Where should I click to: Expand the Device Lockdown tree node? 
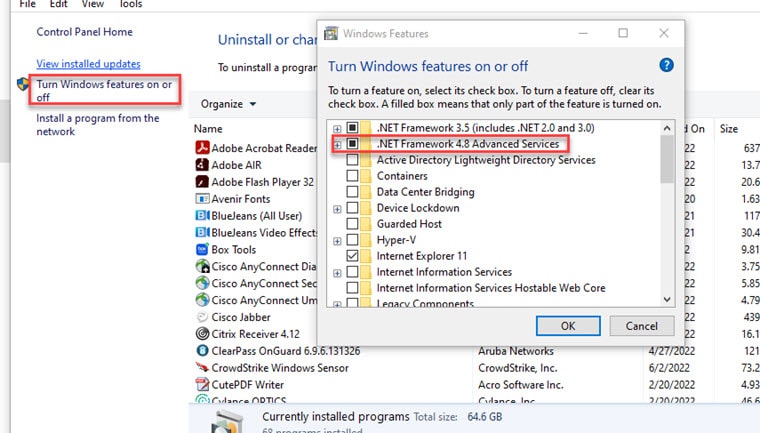[337, 209]
